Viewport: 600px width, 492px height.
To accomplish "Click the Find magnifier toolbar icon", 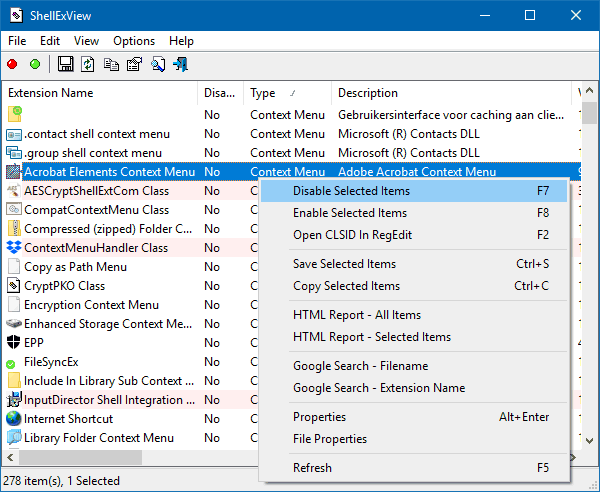I will point(158,64).
